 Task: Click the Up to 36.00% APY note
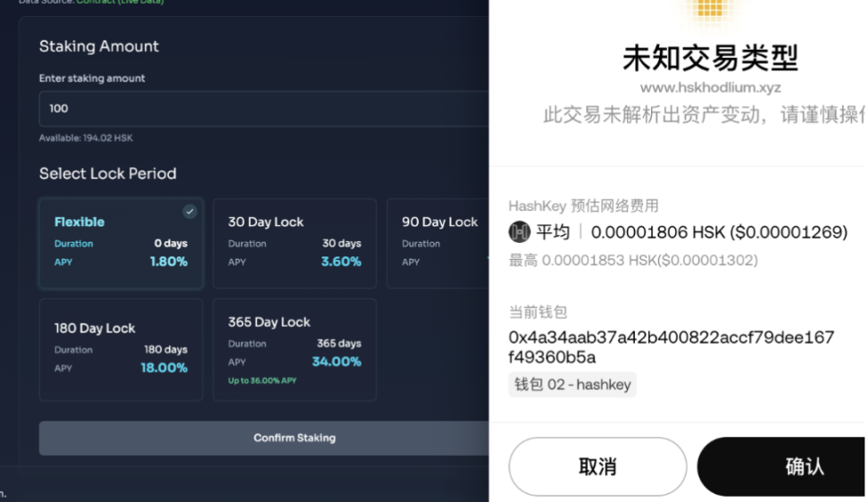(263, 381)
